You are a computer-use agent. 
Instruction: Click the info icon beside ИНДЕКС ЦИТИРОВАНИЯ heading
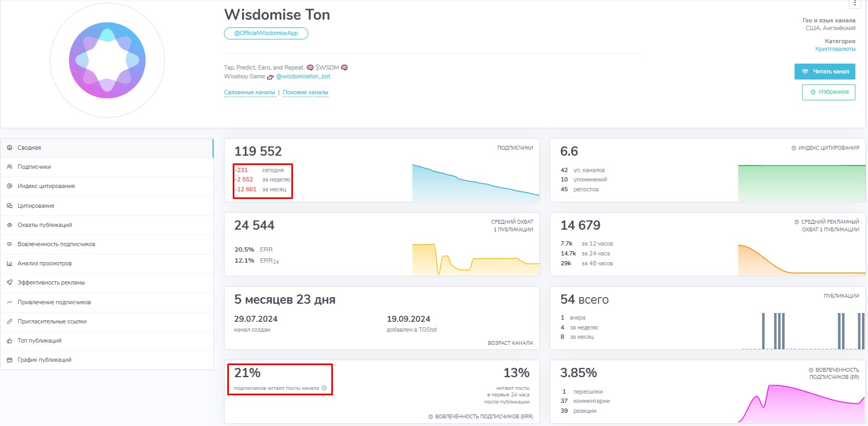tap(794, 148)
